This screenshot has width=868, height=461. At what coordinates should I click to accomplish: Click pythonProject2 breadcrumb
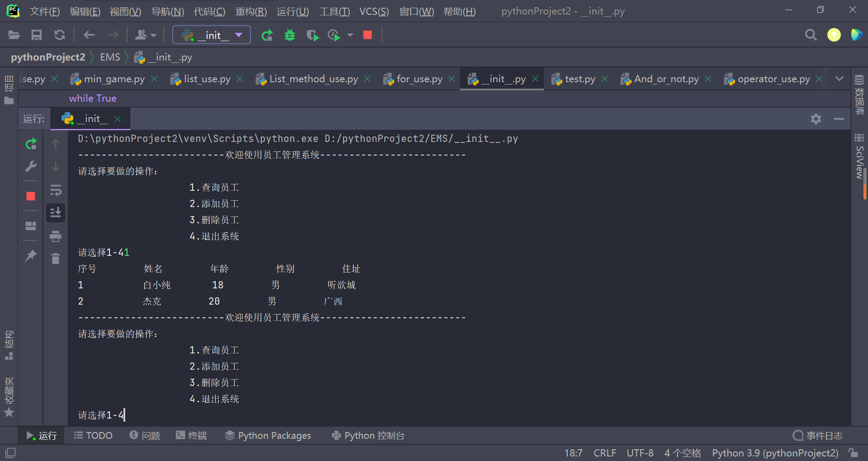pyautogui.click(x=48, y=57)
